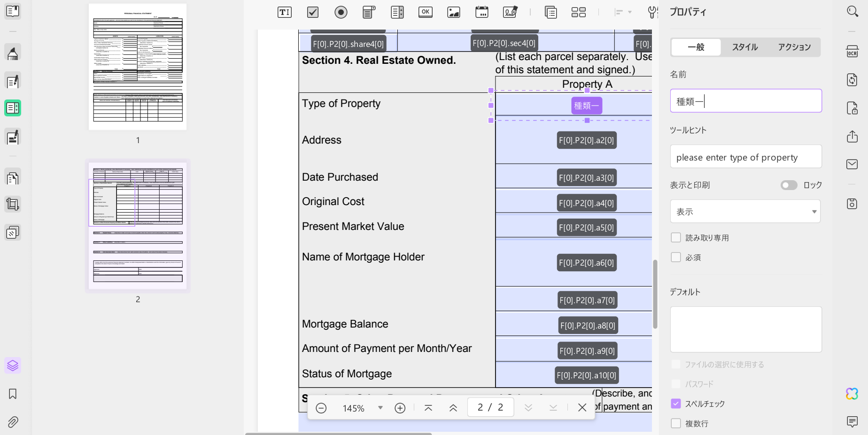Select the F[0].P2[0].a2[0] address field

tap(587, 140)
